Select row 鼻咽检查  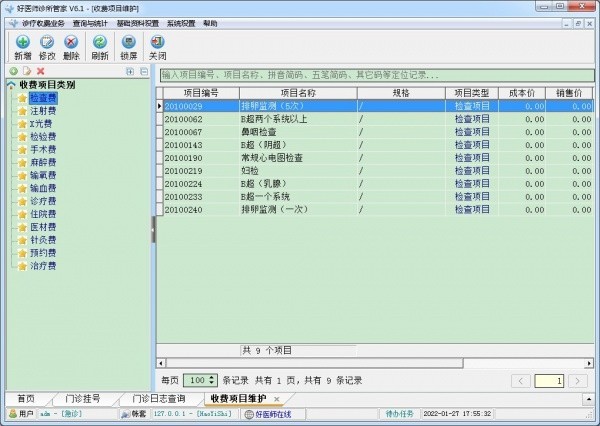(375, 132)
